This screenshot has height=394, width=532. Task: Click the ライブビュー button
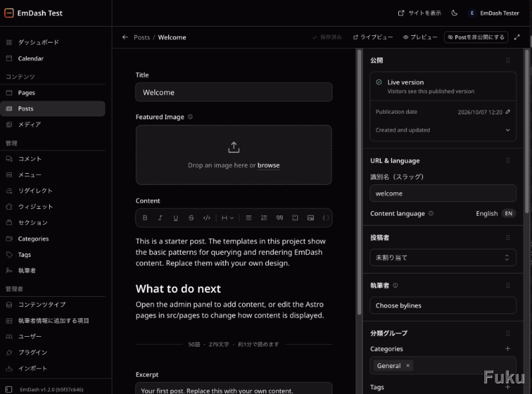[x=372, y=37]
